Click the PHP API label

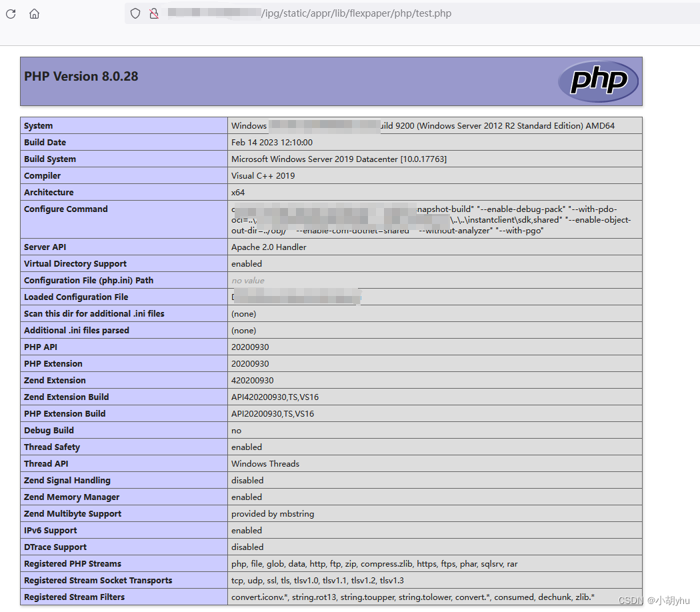(x=41, y=347)
